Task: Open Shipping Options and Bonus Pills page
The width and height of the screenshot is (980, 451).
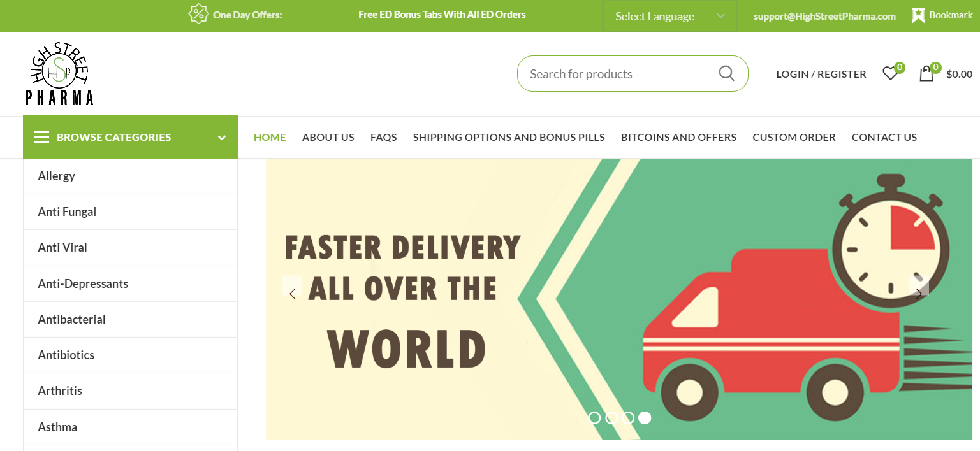Action: [509, 137]
